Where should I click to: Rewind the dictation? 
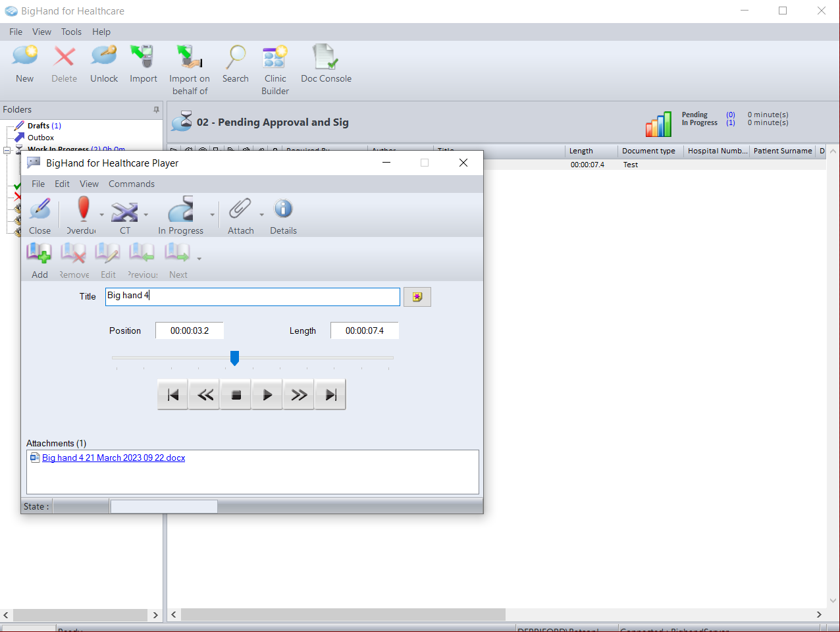[205, 395]
